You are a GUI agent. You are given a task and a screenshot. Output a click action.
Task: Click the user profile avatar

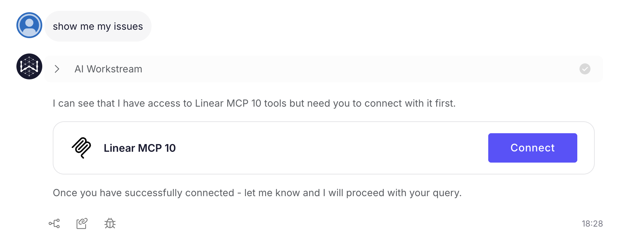click(29, 25)
